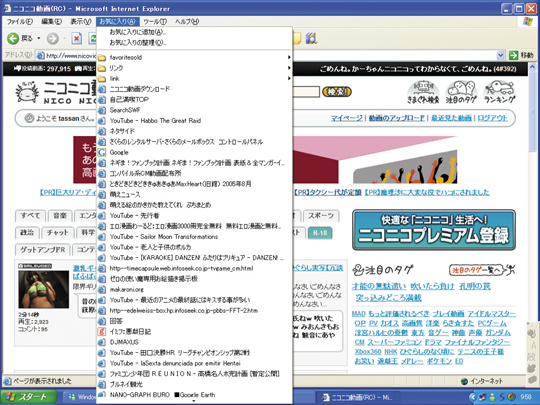Click the page icon in address bar
The width and height of the screenshot is (540, 405).
tap(40, 55)
